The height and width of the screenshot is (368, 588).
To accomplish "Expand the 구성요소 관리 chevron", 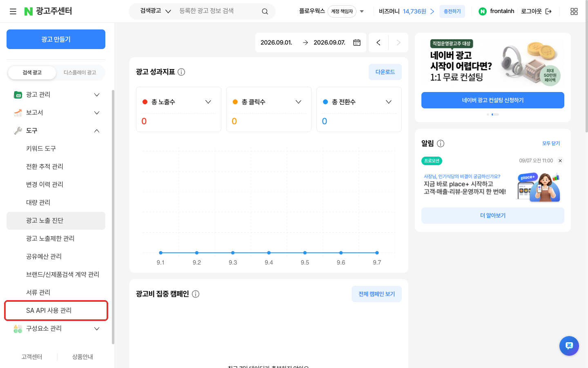I will tap(97, 329).
